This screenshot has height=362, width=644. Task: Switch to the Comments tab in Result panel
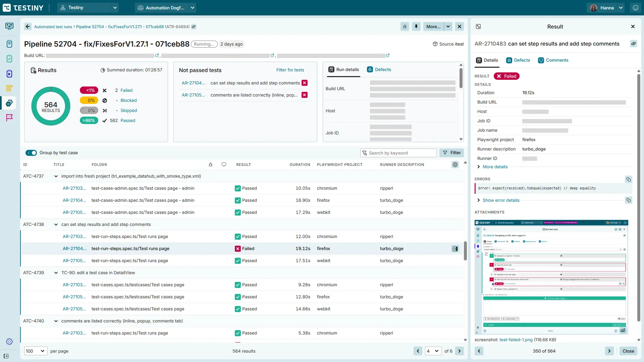(x=553, y=60)
